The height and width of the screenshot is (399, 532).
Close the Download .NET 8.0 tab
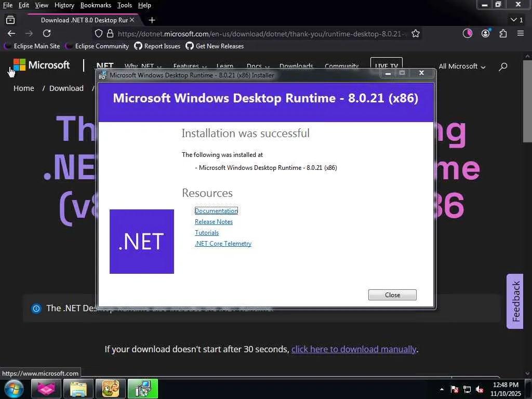tap(132, 20)
